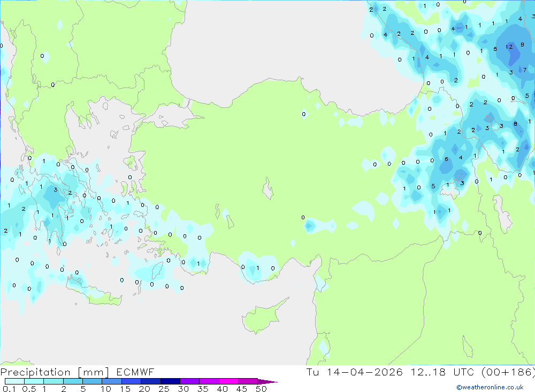This screenshot has width=535, height=392.
Task: Click the purple arrow above 50 in legend
Action: [267, 382]
